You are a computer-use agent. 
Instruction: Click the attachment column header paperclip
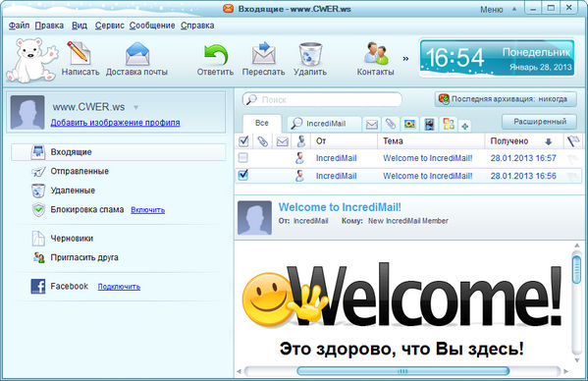click(262, 141)
